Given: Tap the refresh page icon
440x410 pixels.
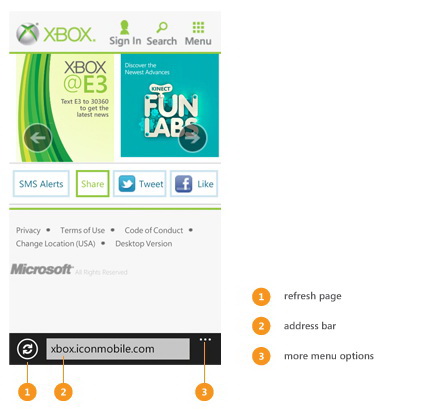Looking at the screenshot, I should 27,349.
